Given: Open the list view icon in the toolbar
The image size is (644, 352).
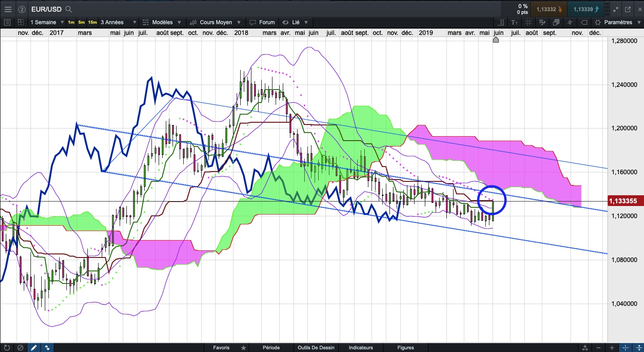Looking at the screenshot, I should click(x=7, y=22).
